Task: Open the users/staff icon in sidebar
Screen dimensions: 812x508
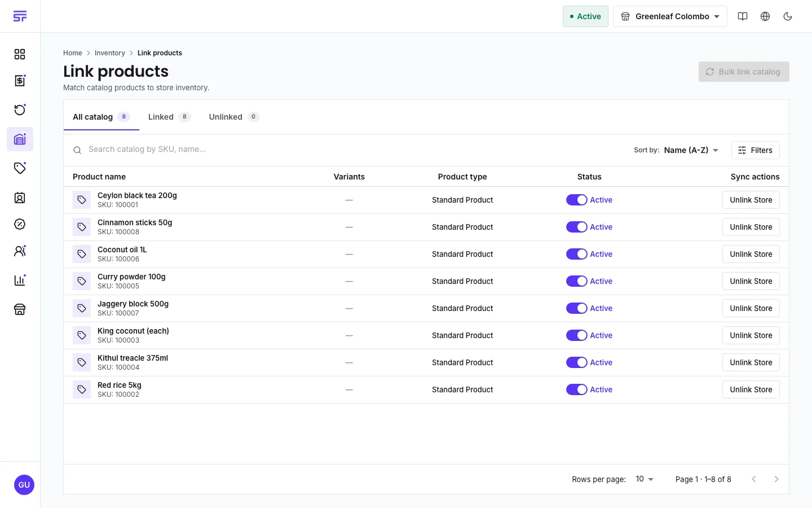Action: [20, 251]
